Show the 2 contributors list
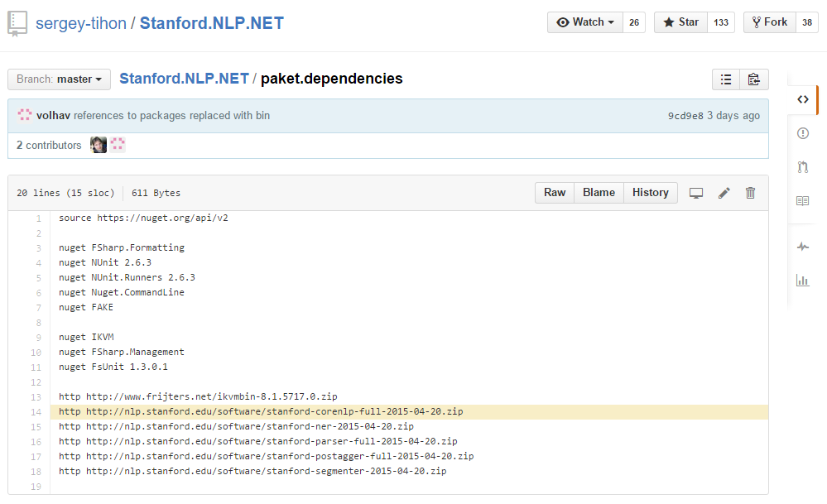Image resolution: width=827 pixels, height=504 pixels. (x=49, y=145)
